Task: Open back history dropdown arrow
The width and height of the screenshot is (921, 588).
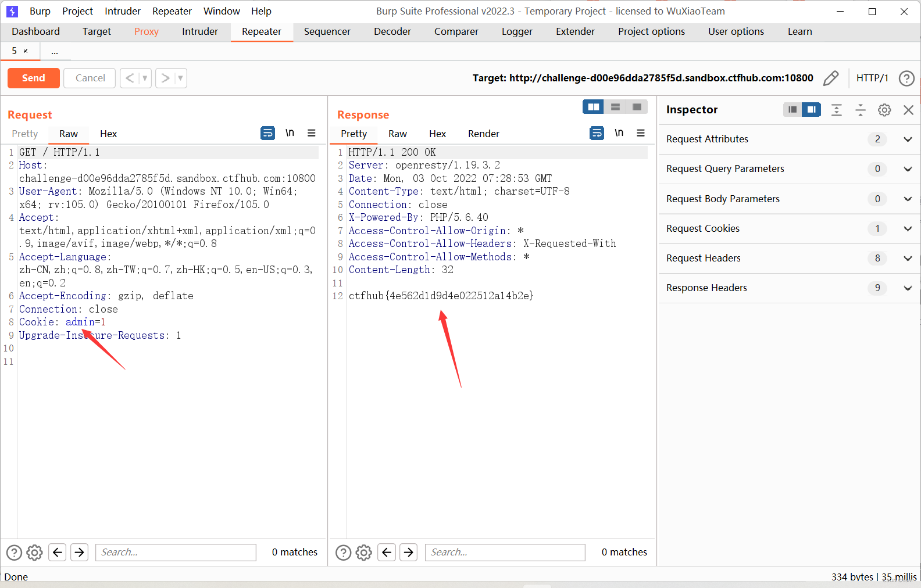Action: (145, 78)
